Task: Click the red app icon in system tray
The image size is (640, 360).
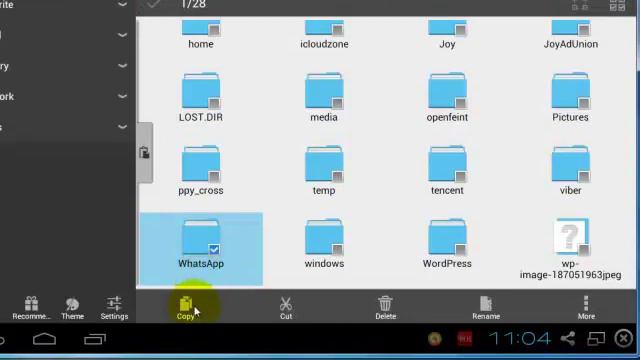Action: click(464, 338)
